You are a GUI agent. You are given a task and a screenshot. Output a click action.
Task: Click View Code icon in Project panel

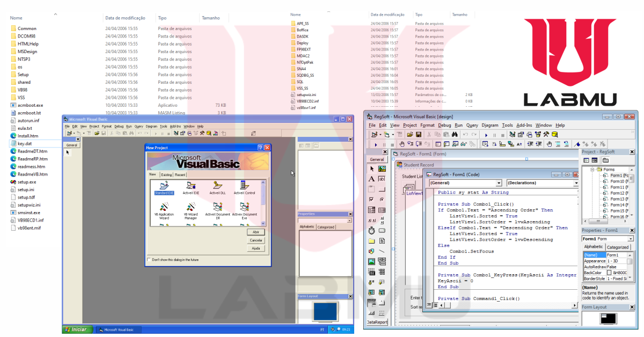tap(586, 160)
